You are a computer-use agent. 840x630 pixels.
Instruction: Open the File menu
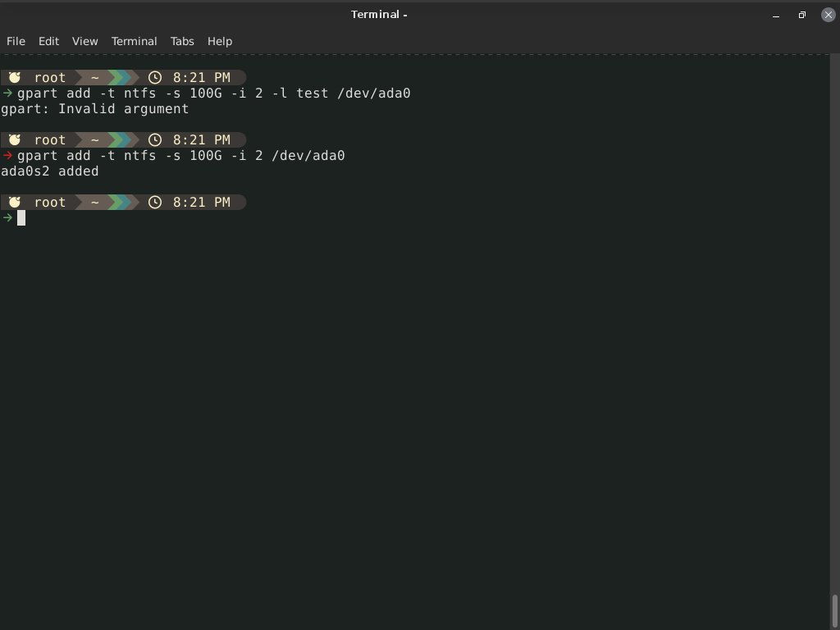pyautogui.click(x=16, y=41)
